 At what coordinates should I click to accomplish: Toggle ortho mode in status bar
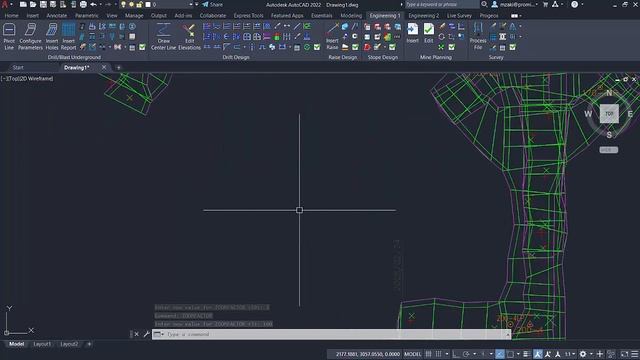click(456, 354)
